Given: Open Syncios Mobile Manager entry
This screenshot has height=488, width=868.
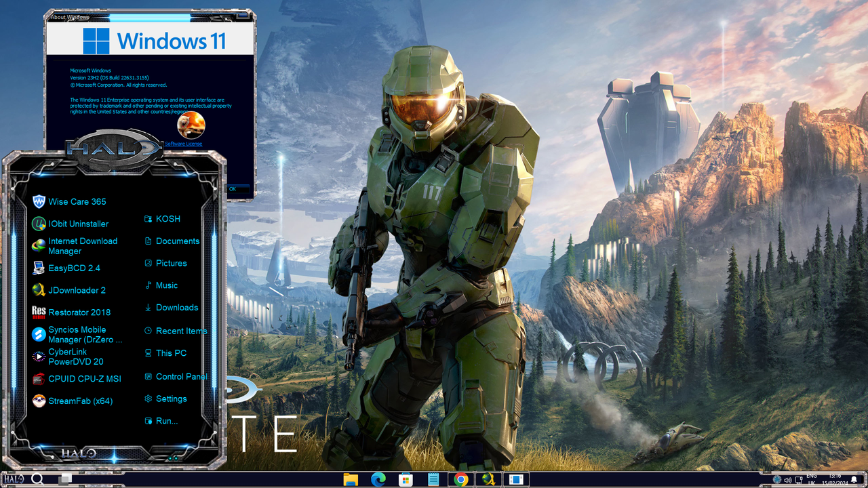Looking at the screenshot, I should point(77,335).
